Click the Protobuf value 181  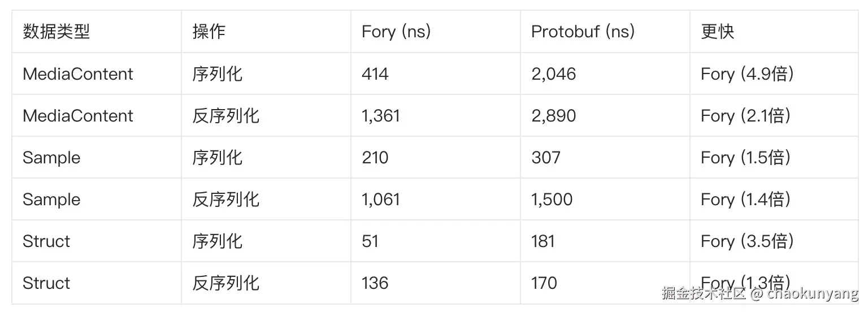(x=543, y=241)
